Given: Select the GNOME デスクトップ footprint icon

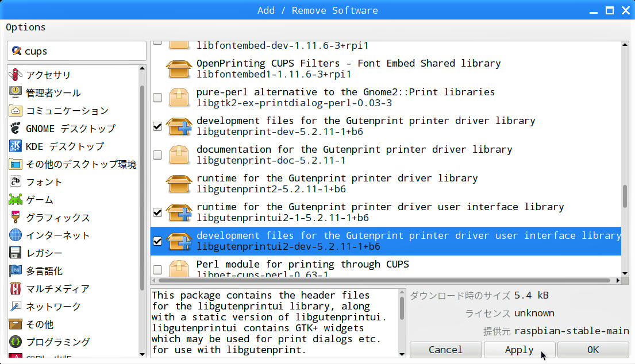Looking at the screenshot, I should pyautogui.click(x=16, y=128).
